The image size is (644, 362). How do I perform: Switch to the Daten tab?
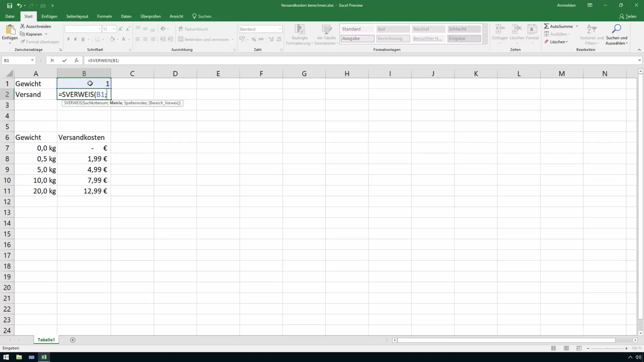point(126,16)
